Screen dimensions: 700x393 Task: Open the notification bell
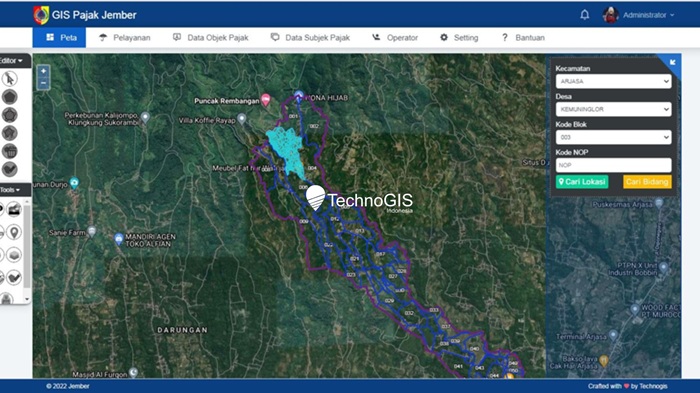(x=584, y=15)
